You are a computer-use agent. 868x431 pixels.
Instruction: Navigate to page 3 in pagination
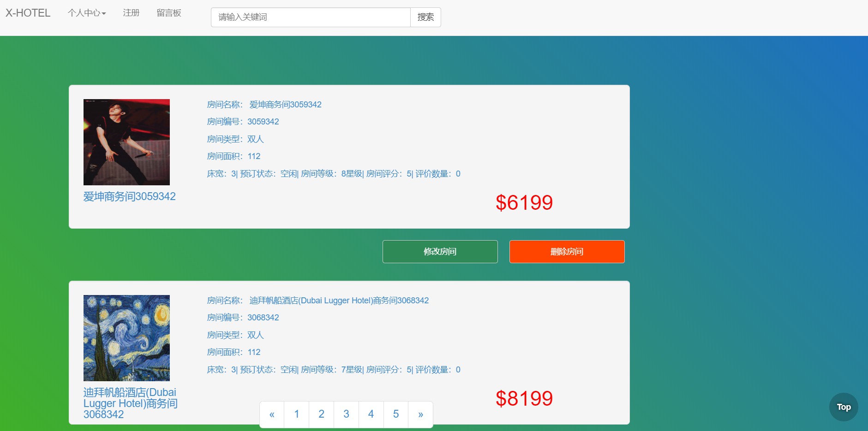[346, 414]
